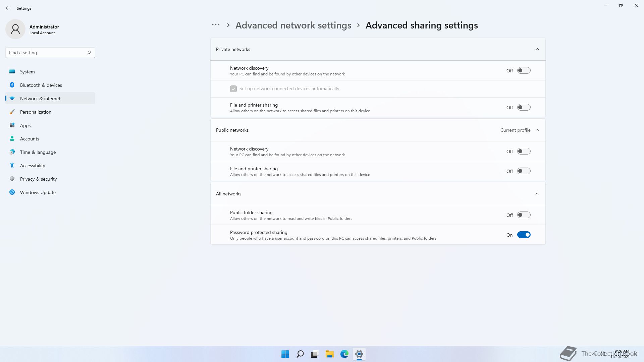The height and width of the screenshot is (362, 644).
Task: Focus the Find a setting search box
Action: (x=50, y=53)
